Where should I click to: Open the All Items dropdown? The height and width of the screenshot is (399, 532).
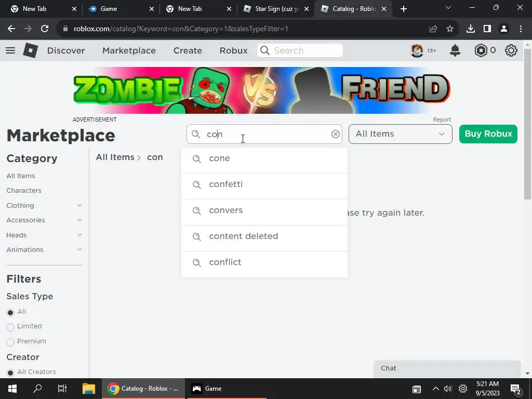pos(401,134)
